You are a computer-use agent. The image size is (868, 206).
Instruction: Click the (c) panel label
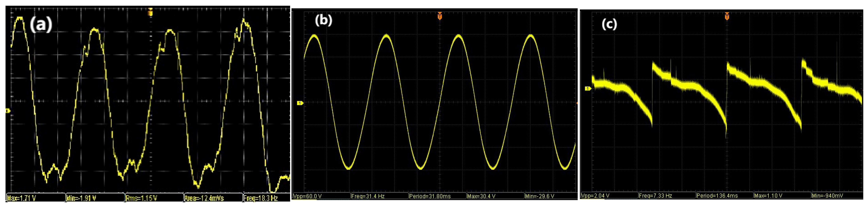point(609,24)
